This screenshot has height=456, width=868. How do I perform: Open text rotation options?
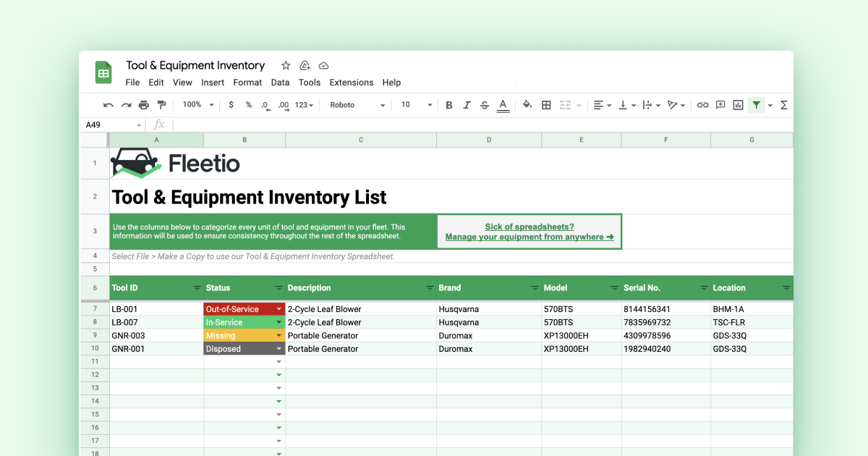point(676,105)
